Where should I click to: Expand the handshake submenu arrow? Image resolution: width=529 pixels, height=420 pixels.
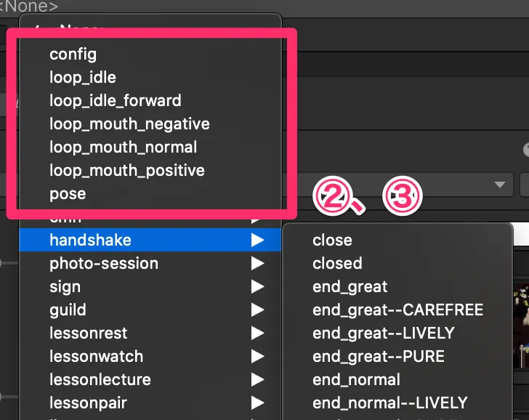257,240
